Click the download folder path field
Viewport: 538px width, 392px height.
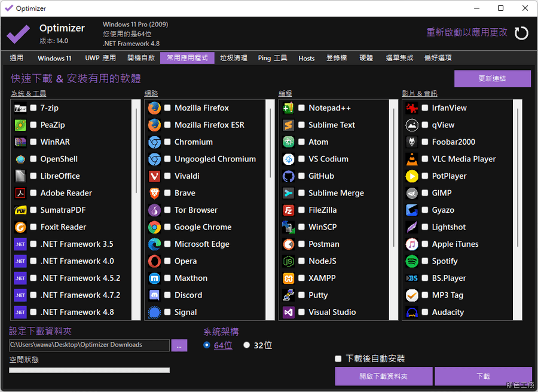89,345
